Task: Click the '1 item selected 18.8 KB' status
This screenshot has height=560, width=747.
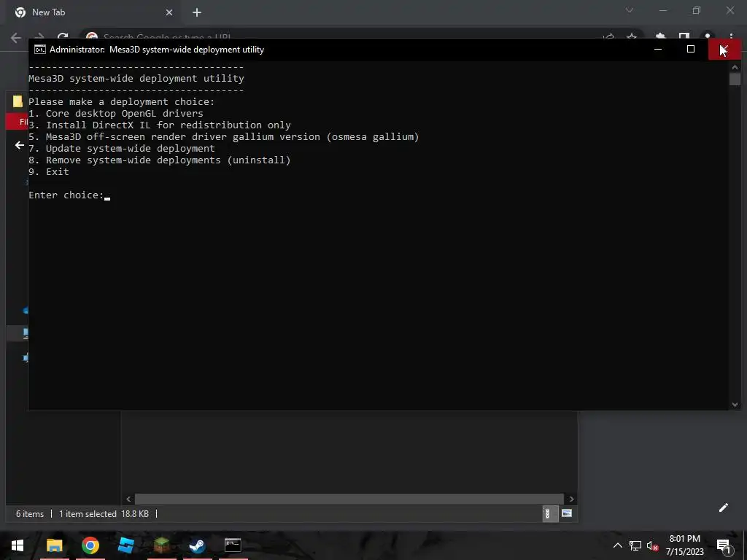Action: point(104,514)
